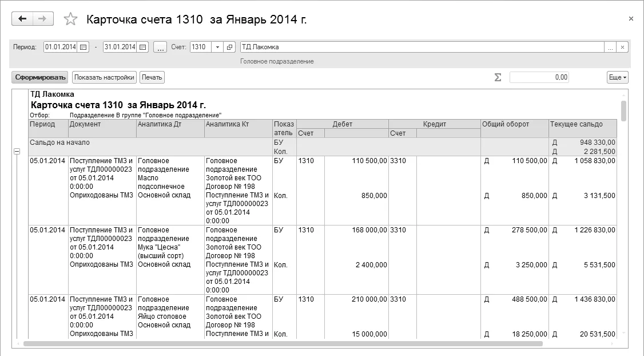The image size is (644, 356).
Task: Go forward with the right arrow button
Action: [43, 19]
